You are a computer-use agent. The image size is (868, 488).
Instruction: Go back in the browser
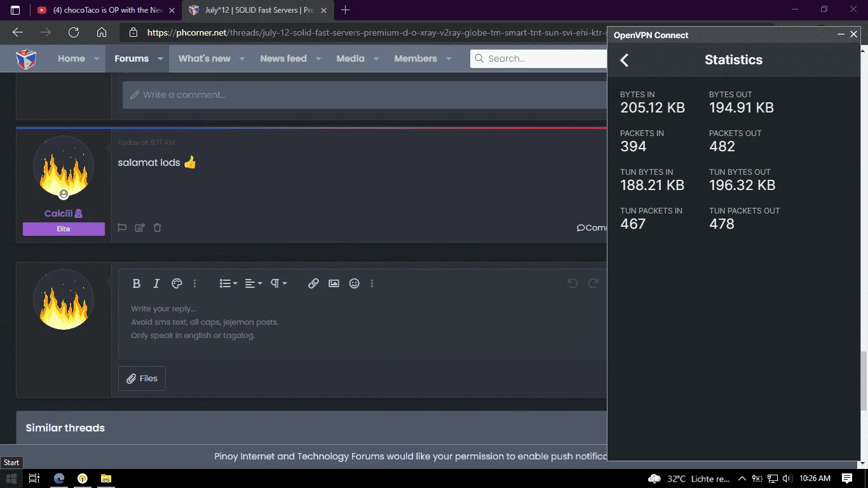[18, 32]
